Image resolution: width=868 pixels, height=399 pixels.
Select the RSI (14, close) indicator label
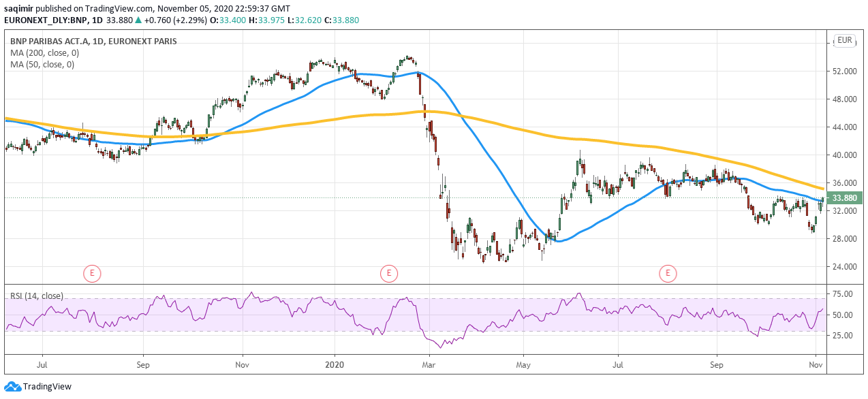point(37,296)
